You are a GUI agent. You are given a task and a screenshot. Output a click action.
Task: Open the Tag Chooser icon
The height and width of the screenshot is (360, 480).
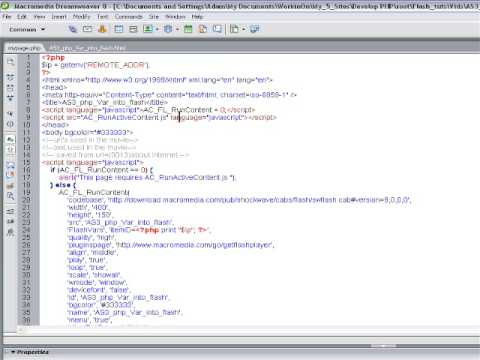click(x=255, y=29)
